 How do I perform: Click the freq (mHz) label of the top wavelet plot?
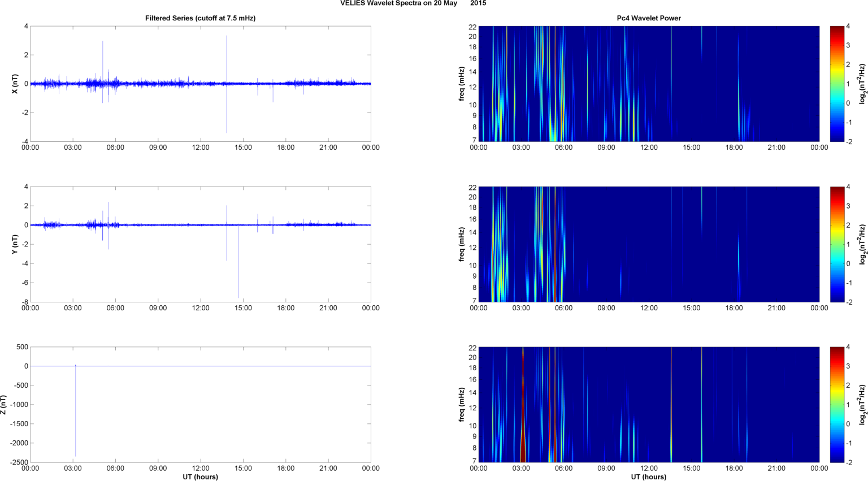[x=462, y=84]
